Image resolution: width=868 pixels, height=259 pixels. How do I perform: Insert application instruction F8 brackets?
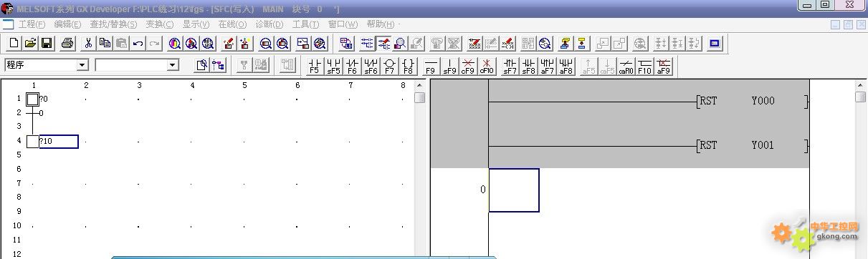tap(408, 66)
